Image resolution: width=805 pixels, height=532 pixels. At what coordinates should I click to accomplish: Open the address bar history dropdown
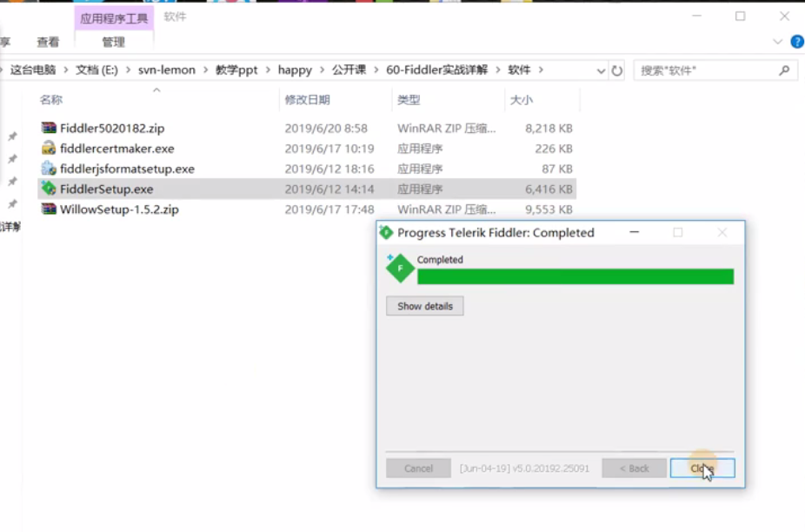click(601, 71)
